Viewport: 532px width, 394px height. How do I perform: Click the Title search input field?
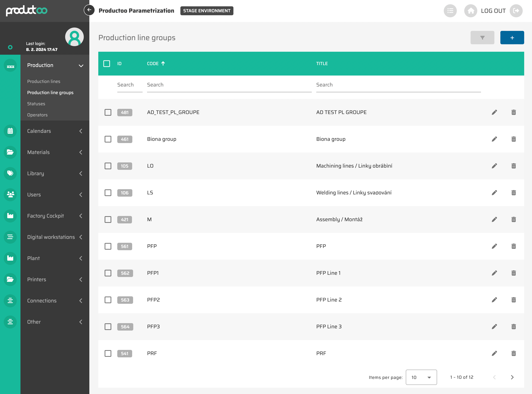pos(398,85)
